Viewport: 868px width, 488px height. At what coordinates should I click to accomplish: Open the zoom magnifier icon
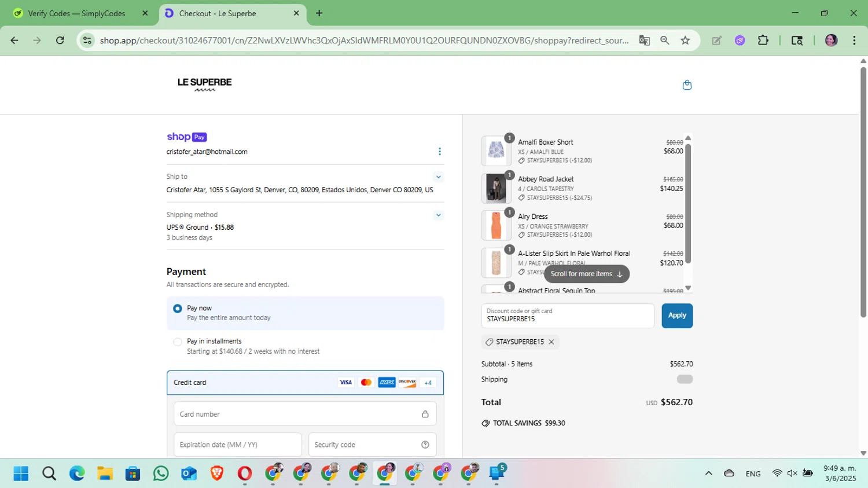click(x=665, y=41)
